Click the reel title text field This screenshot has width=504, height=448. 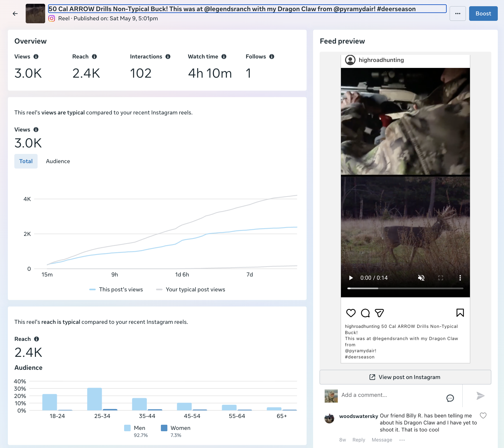click(247, 9)
